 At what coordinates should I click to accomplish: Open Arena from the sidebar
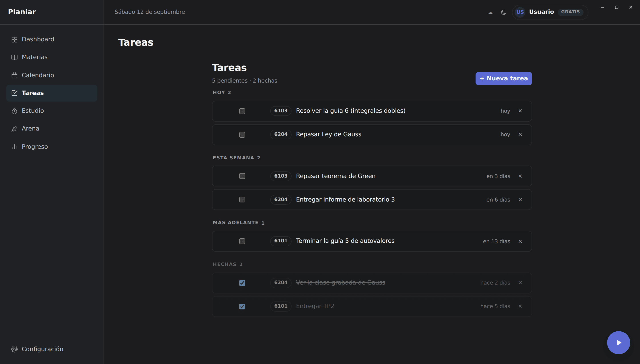pyautogui.click(x=52, y=129)
